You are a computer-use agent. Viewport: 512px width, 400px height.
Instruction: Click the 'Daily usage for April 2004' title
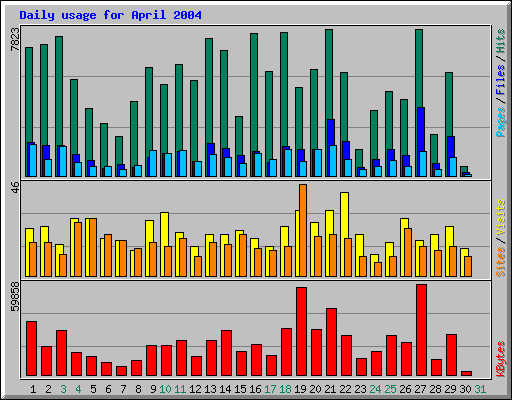point(110,15)
